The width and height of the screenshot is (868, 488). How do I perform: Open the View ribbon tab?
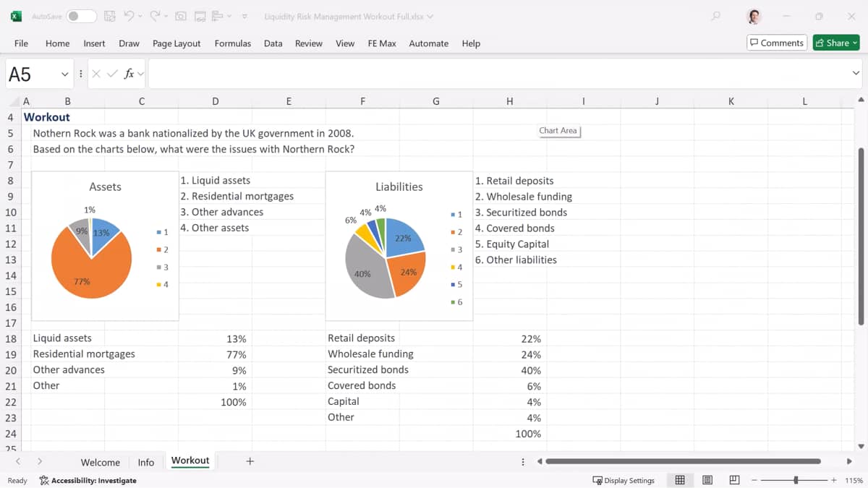coord(345,43)
